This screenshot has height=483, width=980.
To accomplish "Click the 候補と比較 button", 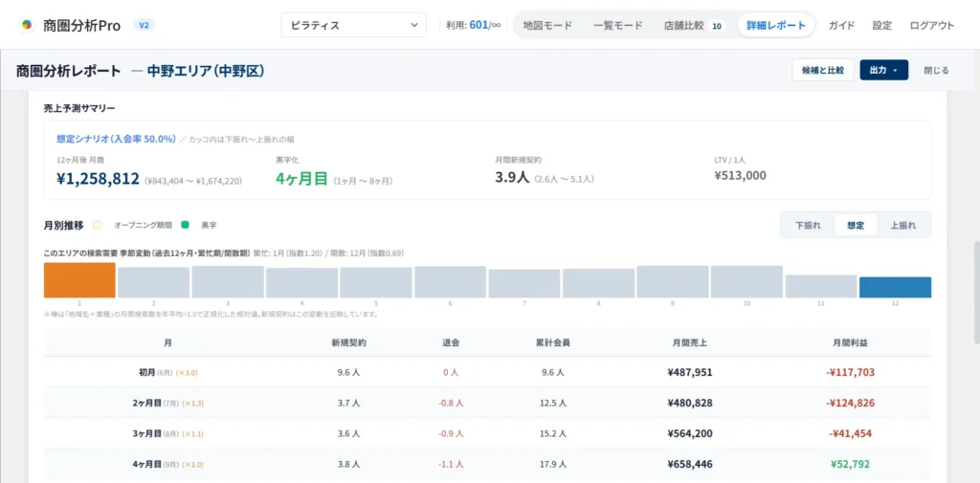I will click(822, 70).
